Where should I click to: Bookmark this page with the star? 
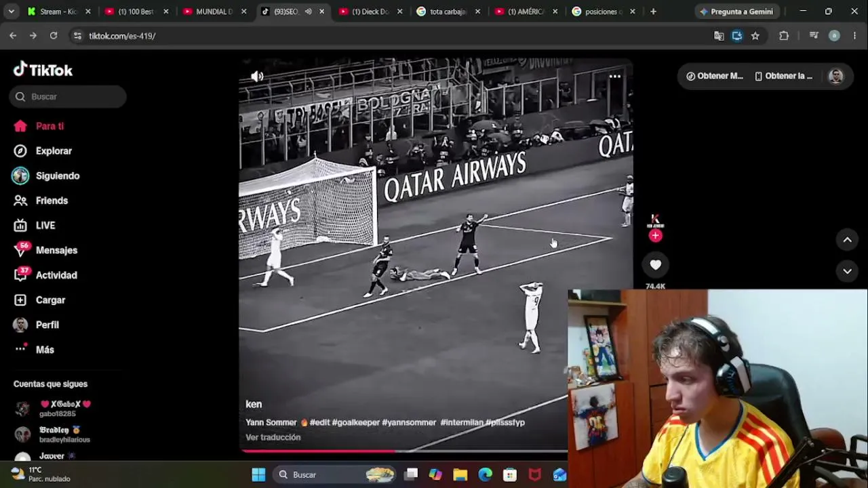pyautogui.click(x=755, y=36)
